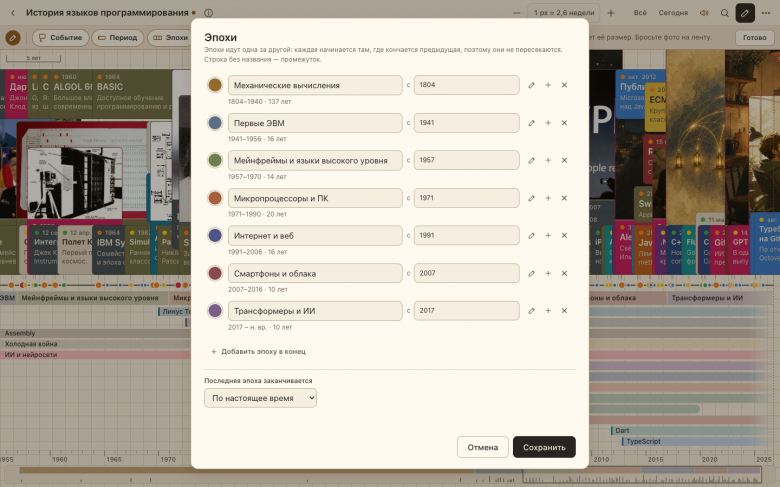Insert era after Трансформеры и ИИ
The image size is (780, 487).
pos(548,310)
